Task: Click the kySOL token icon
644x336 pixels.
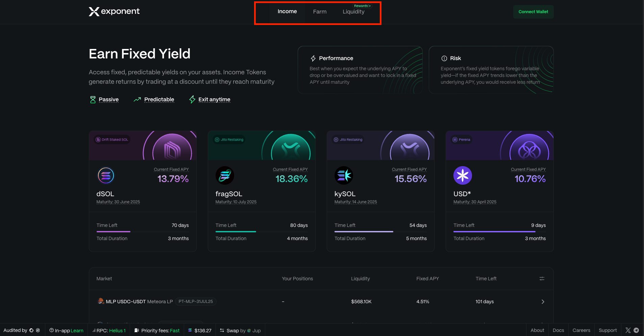Action: 344,176
